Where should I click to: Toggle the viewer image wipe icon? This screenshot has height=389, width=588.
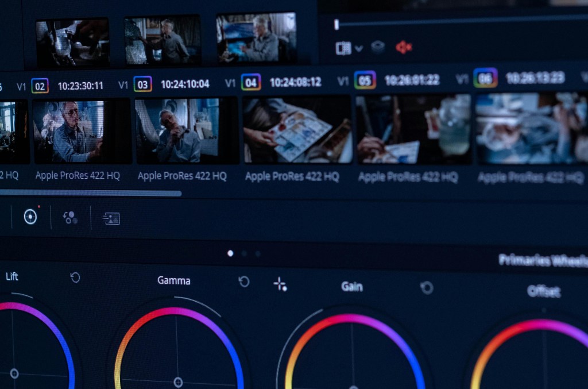pos(343,48)
